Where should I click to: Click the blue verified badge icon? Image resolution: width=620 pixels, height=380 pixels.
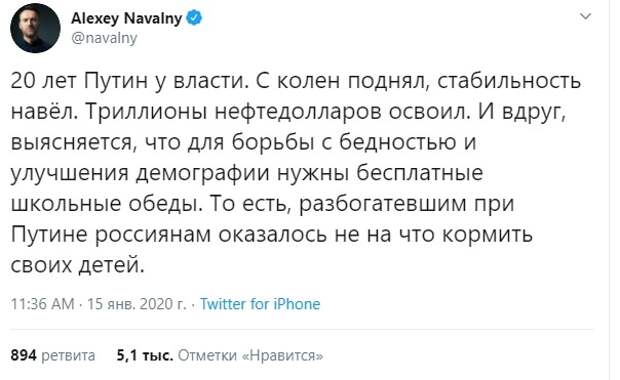[194, 18]
